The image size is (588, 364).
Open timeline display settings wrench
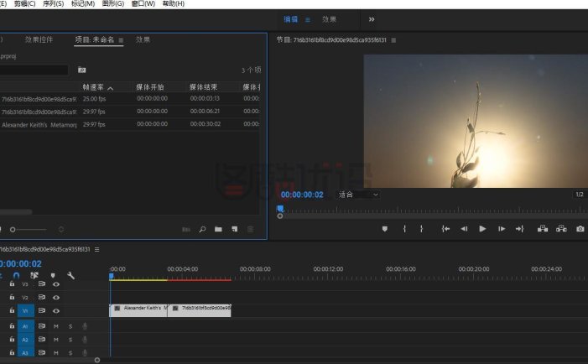coord(70,276)
